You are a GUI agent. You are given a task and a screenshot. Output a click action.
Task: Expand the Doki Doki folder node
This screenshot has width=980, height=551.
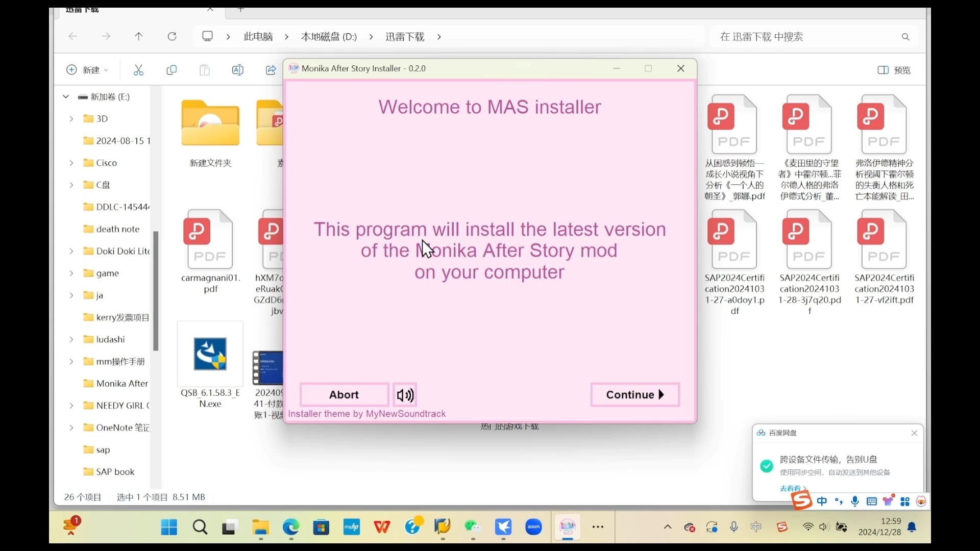coord(71,251)
